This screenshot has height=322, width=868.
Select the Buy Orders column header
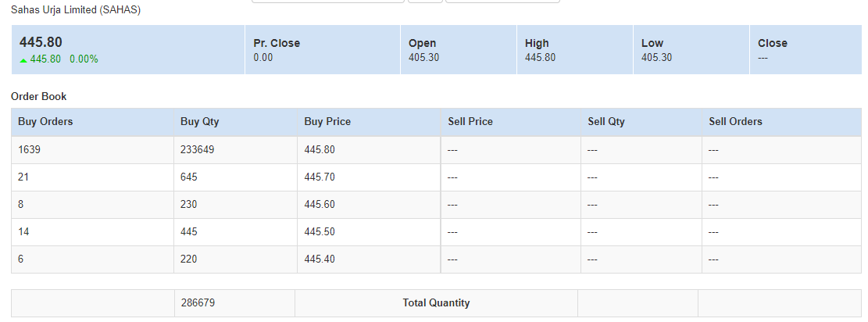pyautogui.click(x=45, y=122)
